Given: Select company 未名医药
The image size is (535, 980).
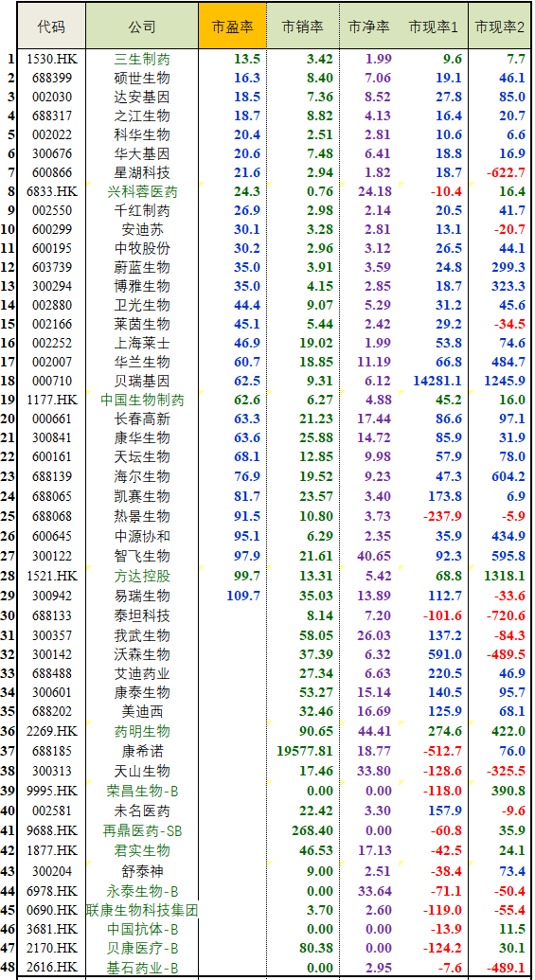Looking at the screenshot, I should [x=142, y=811].
